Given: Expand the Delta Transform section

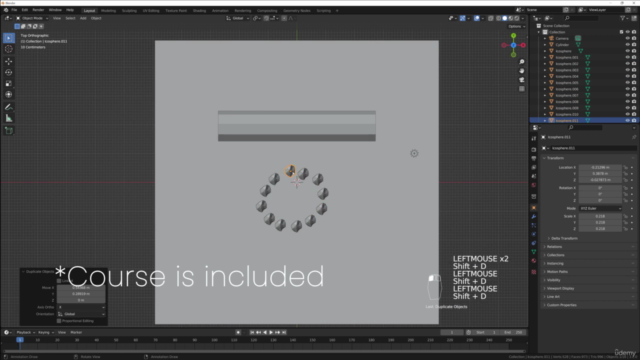Looking at the screenshot, I should coord(564,238).
